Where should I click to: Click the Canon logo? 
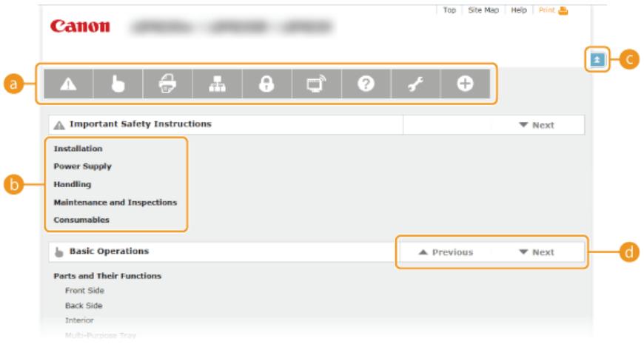point(80,27)
